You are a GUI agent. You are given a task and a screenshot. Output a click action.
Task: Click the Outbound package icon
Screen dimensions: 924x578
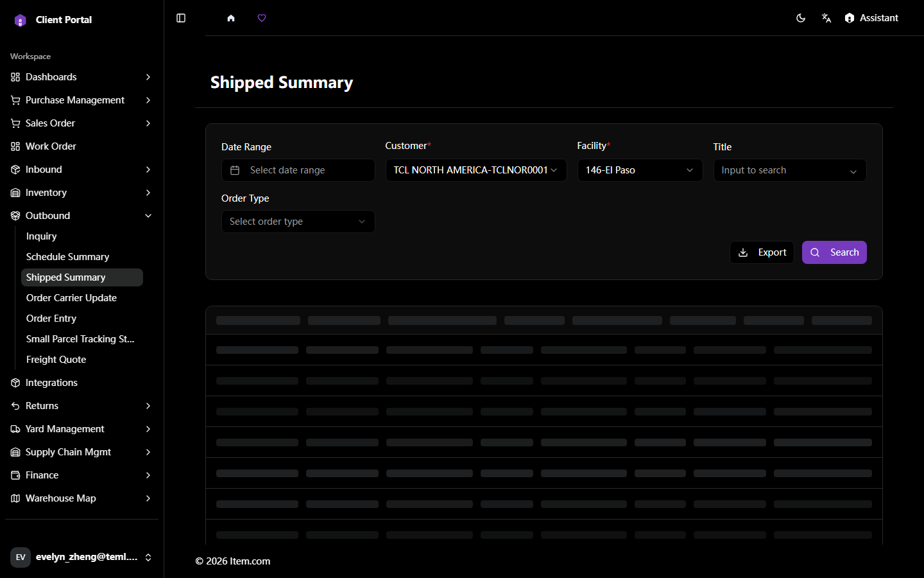click(15, 216)
